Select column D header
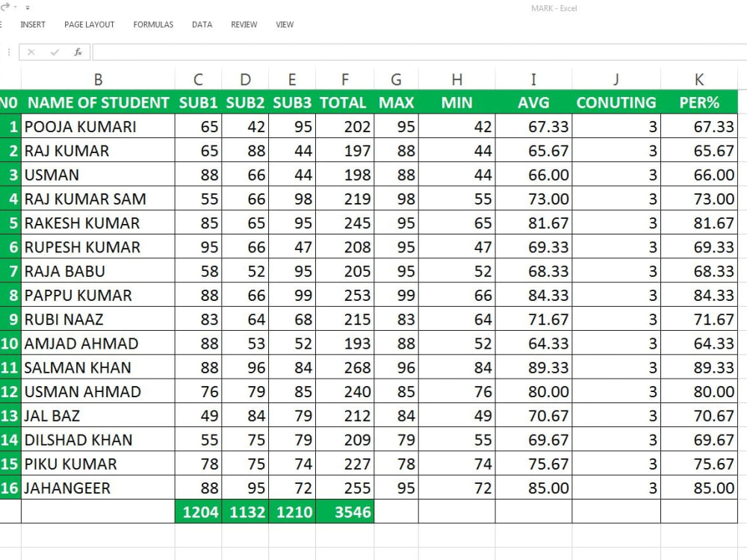The image size is (747, 560). 245,79
